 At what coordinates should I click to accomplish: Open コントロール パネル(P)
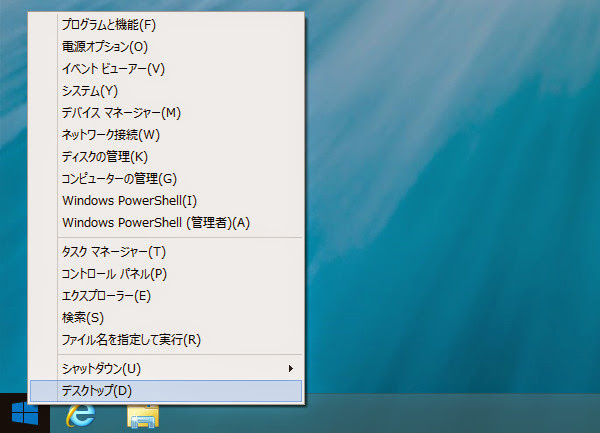click(x=166, y=274)
